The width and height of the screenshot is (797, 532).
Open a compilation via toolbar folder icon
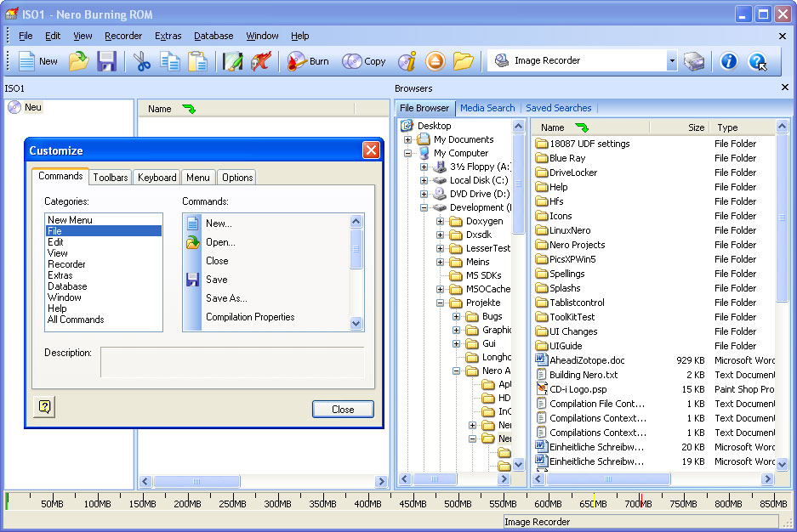[x=79, y=61]
